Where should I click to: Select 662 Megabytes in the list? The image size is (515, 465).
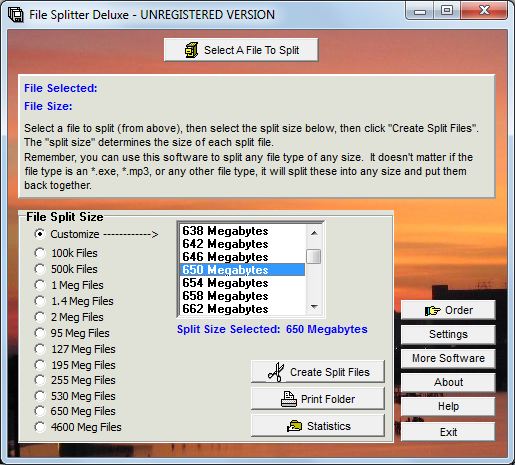point(242,309)
